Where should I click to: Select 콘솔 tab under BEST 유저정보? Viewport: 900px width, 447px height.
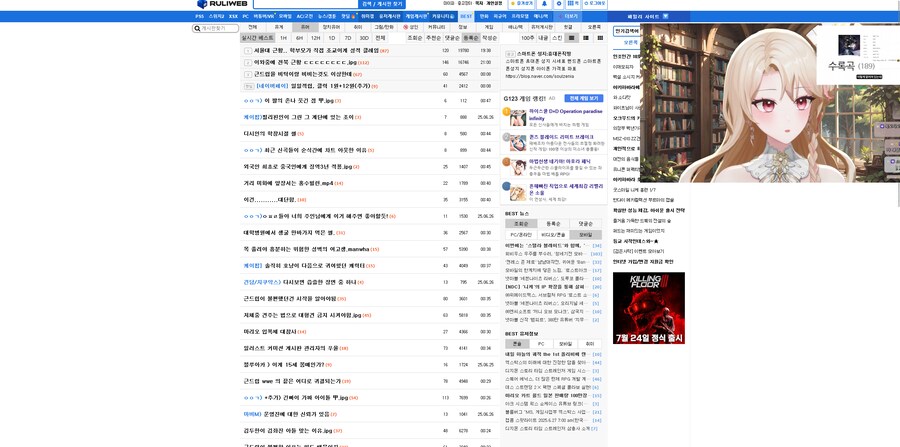517,344
